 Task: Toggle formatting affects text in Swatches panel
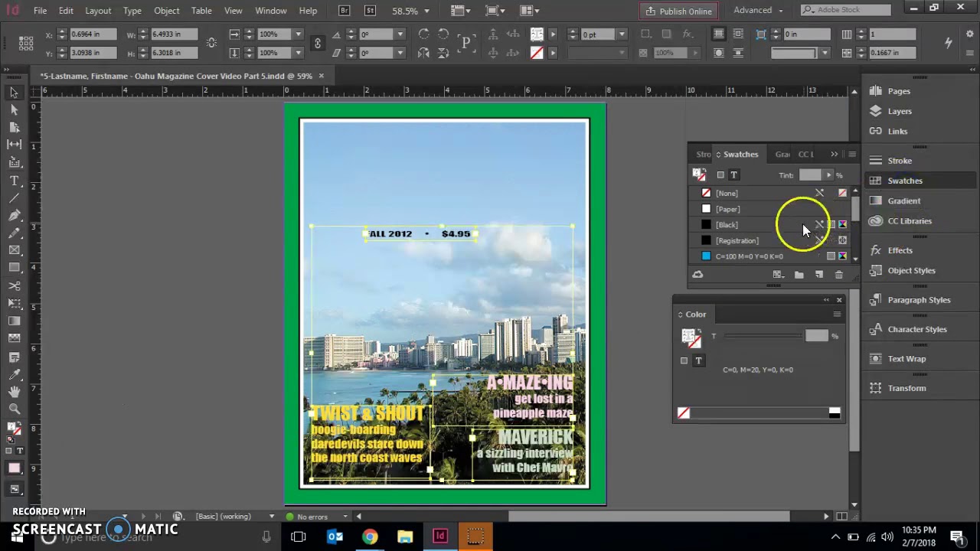pos(733,175)
